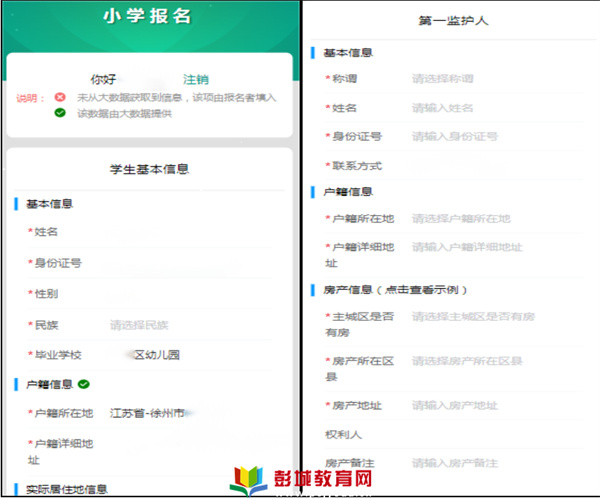The height and width of the screenshot is (498, 600).
Task: Click guardian 请输入身份证号 field
Action: 455,137
